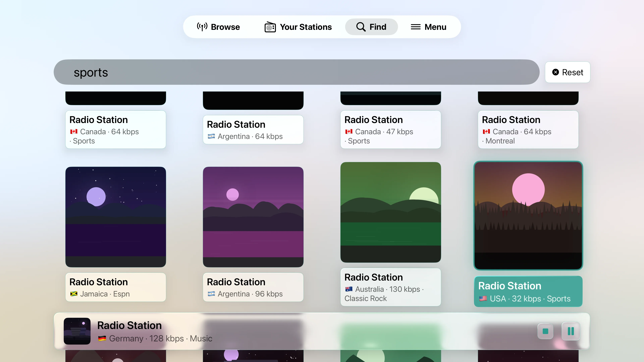Tap the now-playing Germany station thumbnail

click(x=77, y=331)
